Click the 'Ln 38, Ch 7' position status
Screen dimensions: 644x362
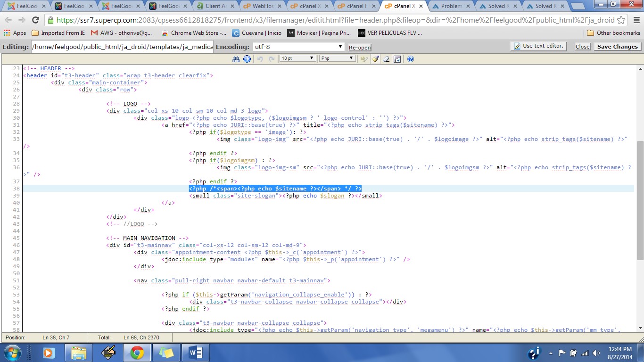[x=56, y=337]
